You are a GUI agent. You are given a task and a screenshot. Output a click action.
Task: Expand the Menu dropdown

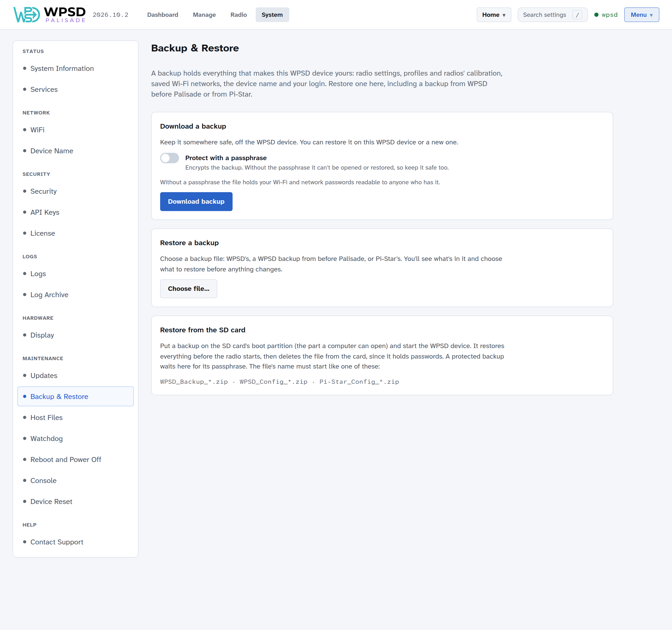(641, 15)
